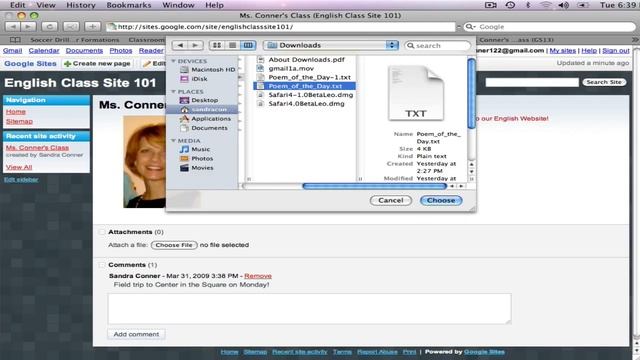Click the dialog forward navigation arrow
Screen dimensions: 640x360
click(195, 45)
